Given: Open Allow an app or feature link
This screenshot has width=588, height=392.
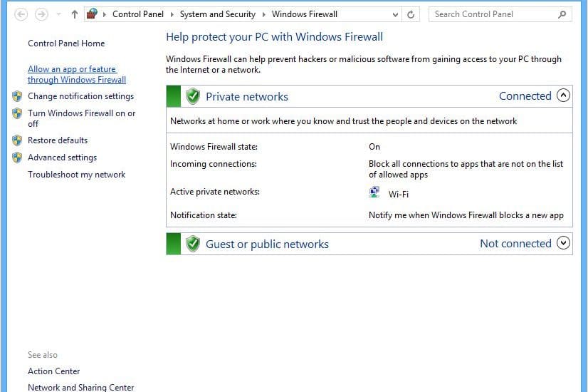Looking at the screenshot, I should tap(77, 74).
